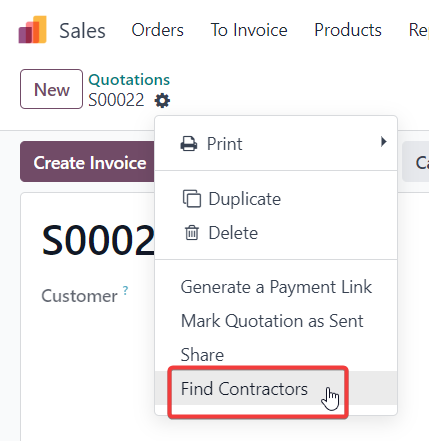Click the Duplicate copy icon

point(192,199)
